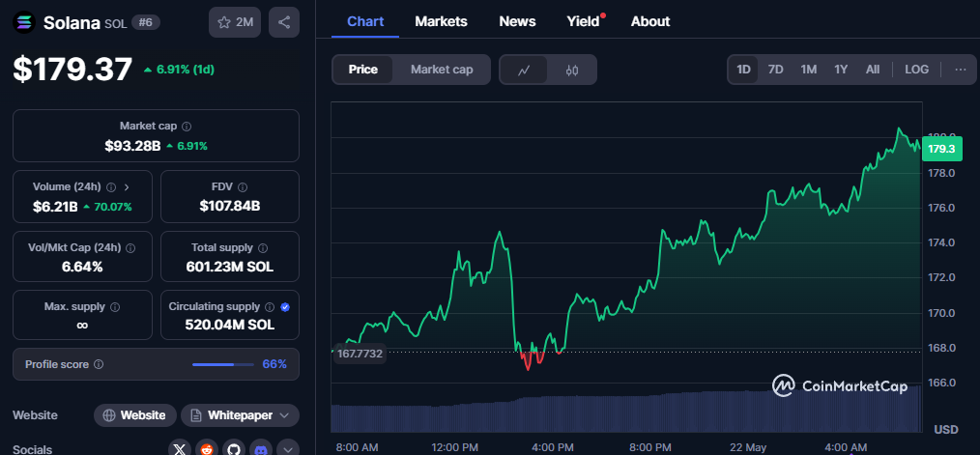Click the 12:00 PM time axis label
Image resolution: width=980 pixels, height=455 pixels.
click(453, 447)
